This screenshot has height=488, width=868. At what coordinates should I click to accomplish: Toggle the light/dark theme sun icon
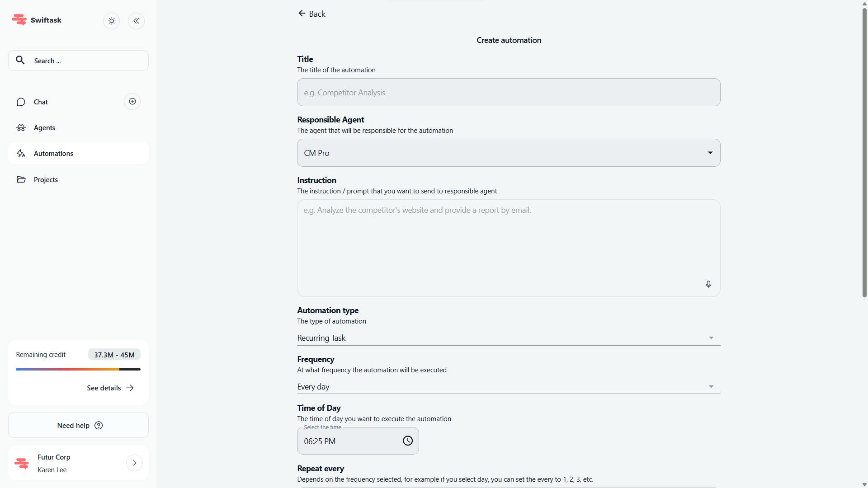tap(112, 21)
